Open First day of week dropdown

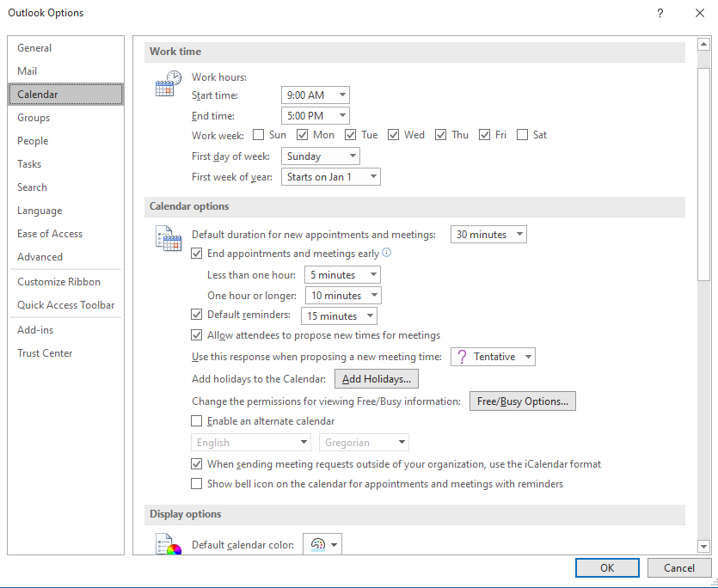click(321, 156)
